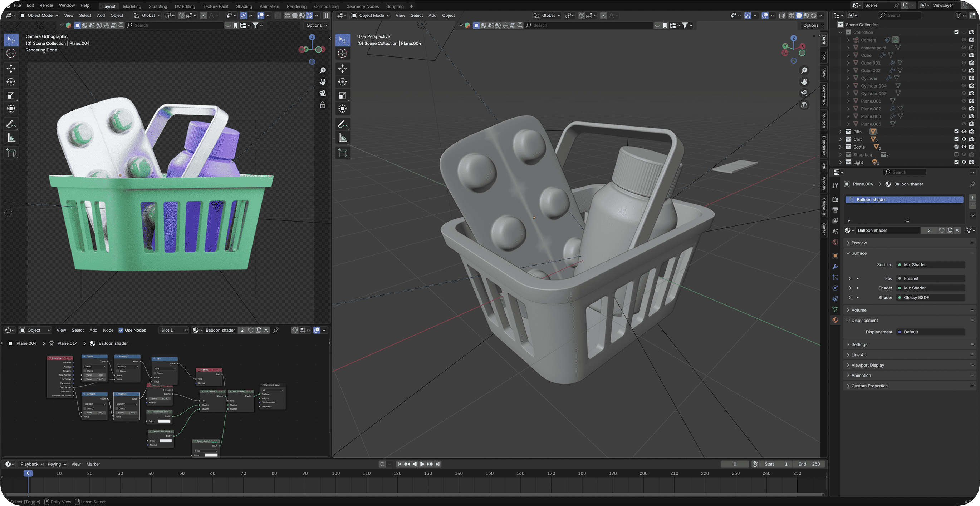
Task: Select the Rotate tool in right viewport
Action: point(342,82)
